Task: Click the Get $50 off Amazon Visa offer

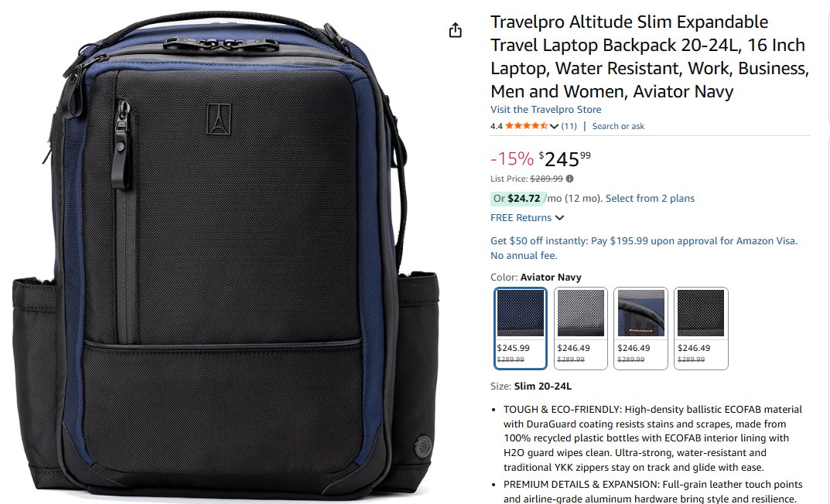Action: [x=644, y=248]
